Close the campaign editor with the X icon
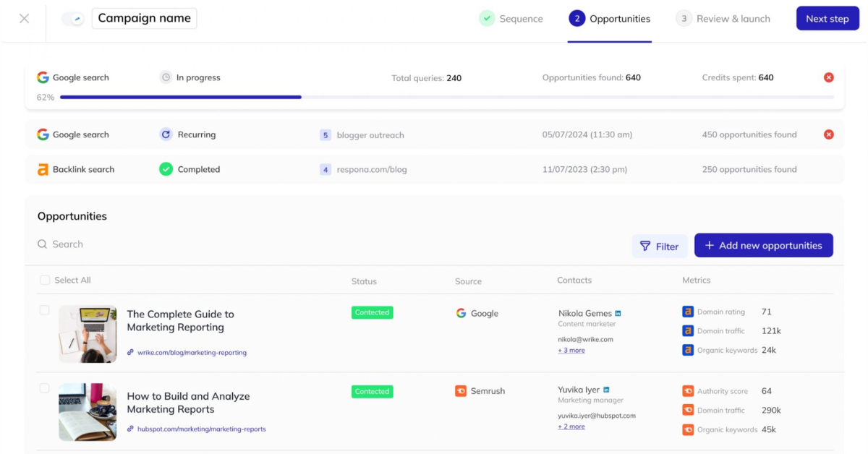This screenshot has width=868, height=454. pyautogui.click(x=24, y=18)
